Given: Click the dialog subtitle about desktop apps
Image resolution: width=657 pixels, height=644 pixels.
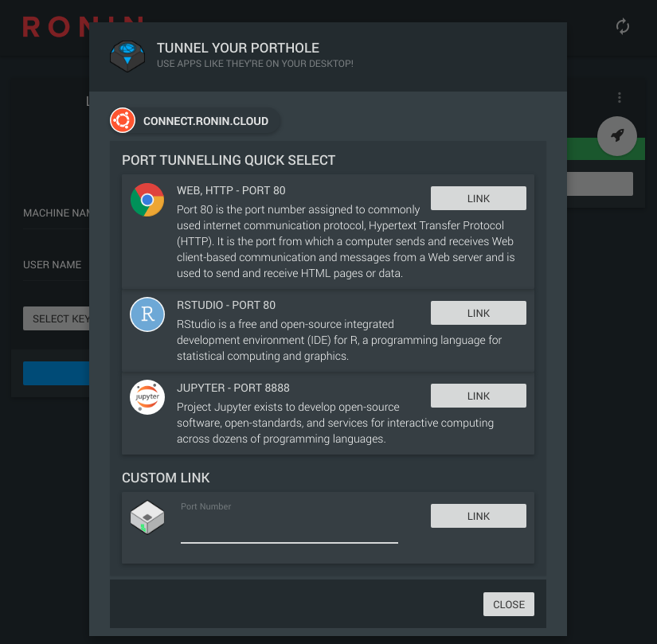Looking at the screenshot, I should tap(255, 64).
